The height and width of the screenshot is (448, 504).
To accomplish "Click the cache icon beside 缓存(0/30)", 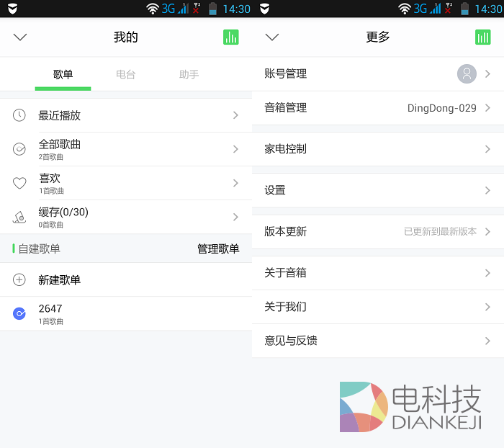I will (x=19, y=217).
